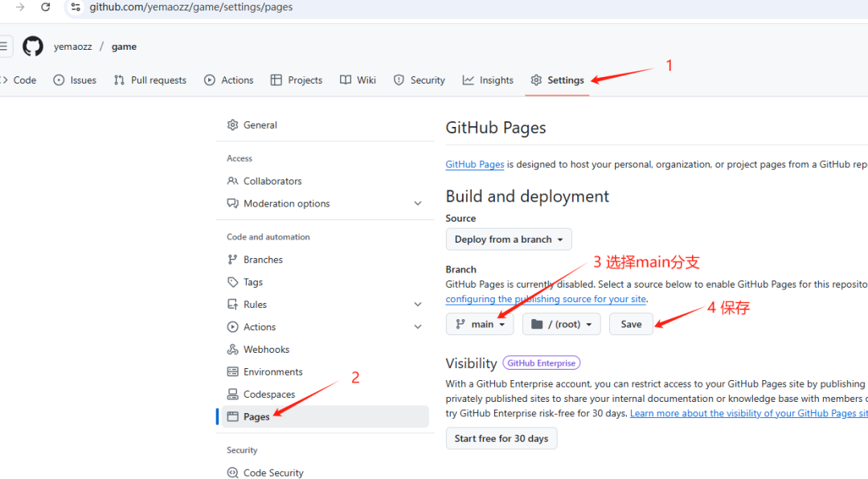Screen dimensions: 868x479
Task: Switch to the Wiki tab
Action: [358, 80]
